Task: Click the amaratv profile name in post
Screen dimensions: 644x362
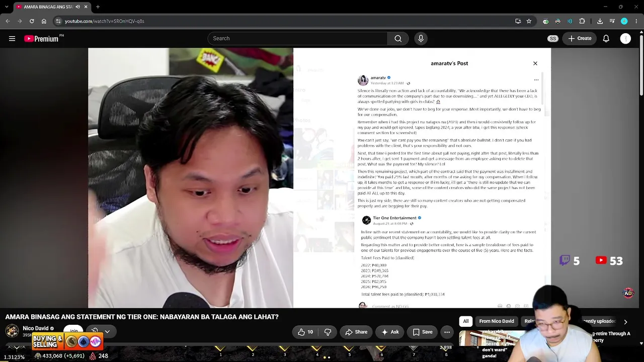Action: point(378,78)
